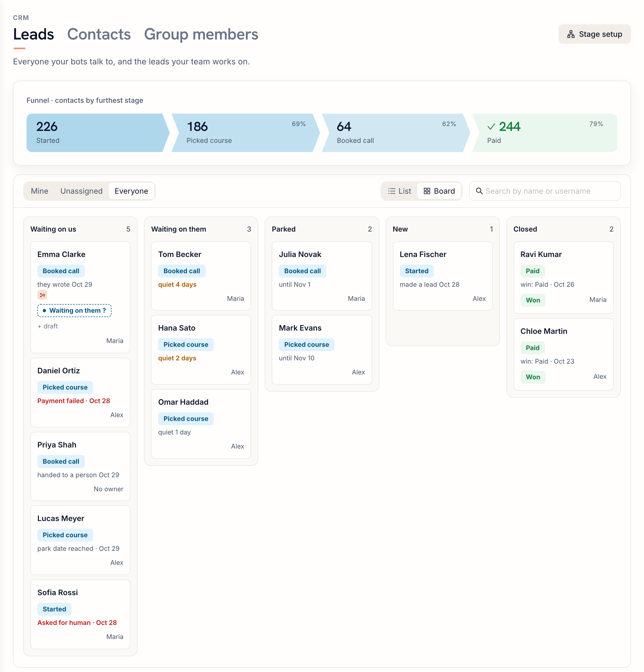Open Ravi Kumar's lead card
Viewport: 644px width, 672px height.
(x=563, y=278)
